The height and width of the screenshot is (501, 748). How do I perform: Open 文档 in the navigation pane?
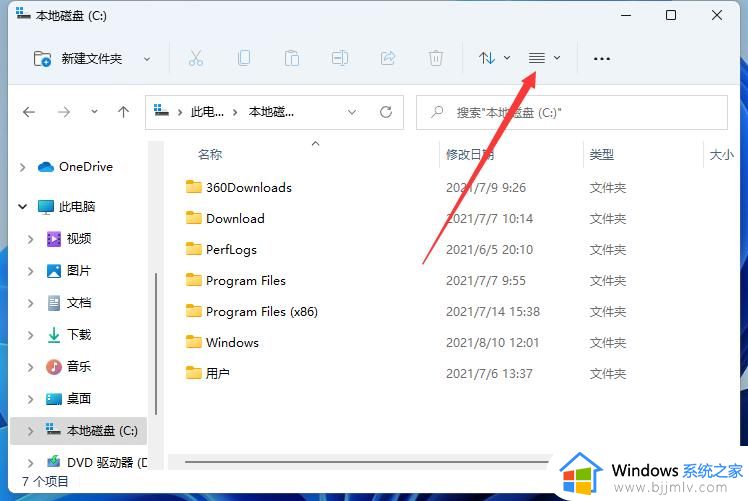[69, 303]
